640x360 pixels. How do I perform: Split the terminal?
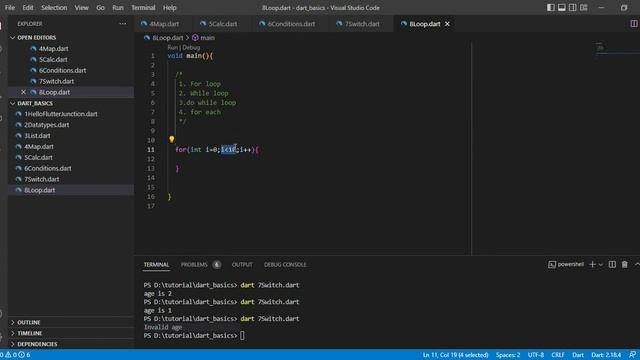coord(612,264)
